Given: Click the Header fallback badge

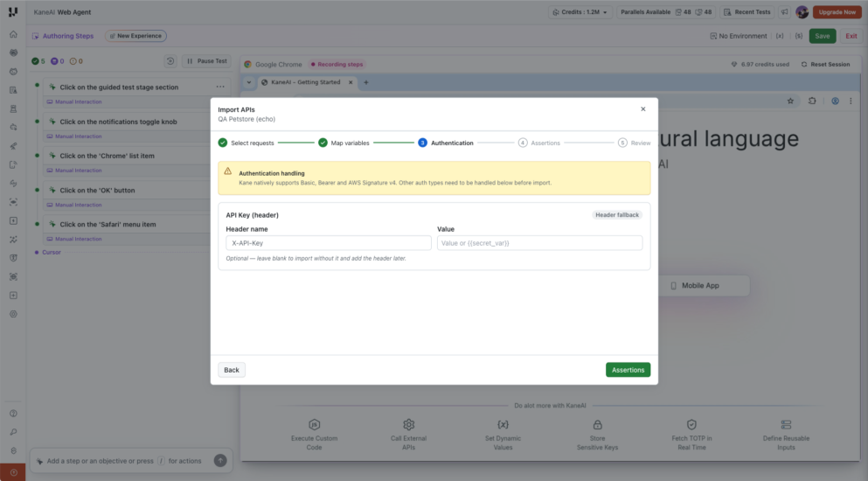Looking at the screenshot, I should (616, 215).
